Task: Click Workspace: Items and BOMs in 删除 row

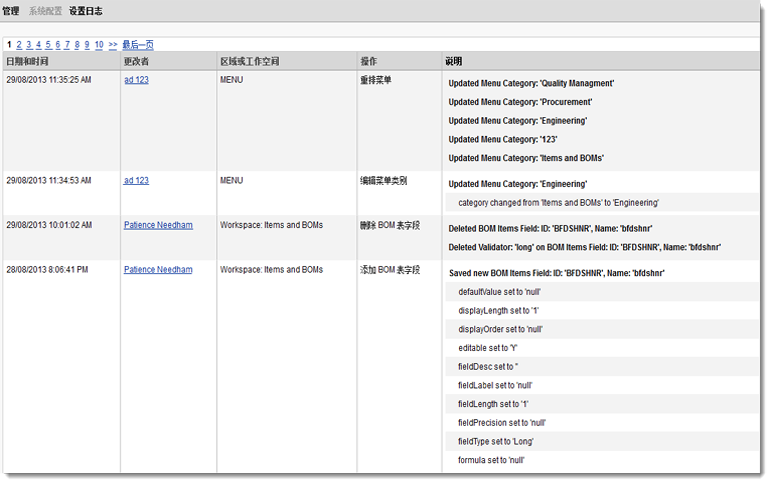Action: 271,225
